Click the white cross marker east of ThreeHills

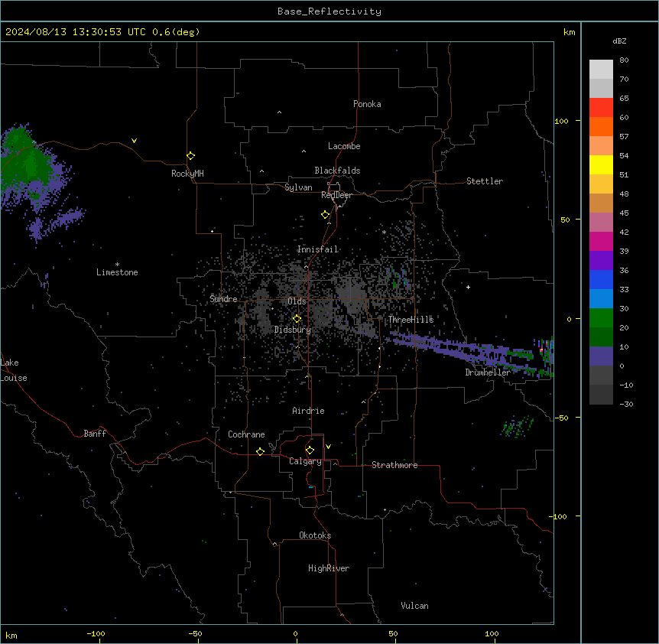point(468,287)
